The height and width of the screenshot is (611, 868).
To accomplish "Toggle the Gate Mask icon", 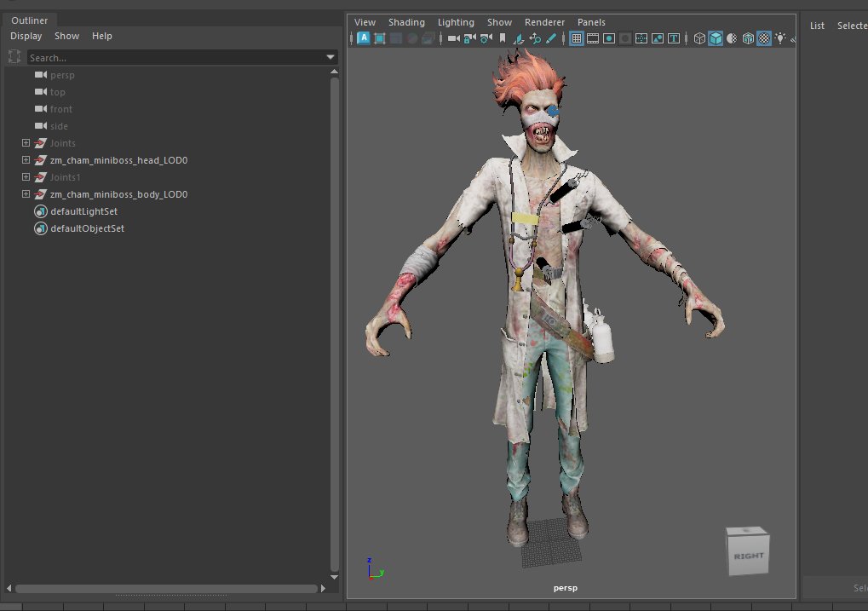I will point(625,38).
